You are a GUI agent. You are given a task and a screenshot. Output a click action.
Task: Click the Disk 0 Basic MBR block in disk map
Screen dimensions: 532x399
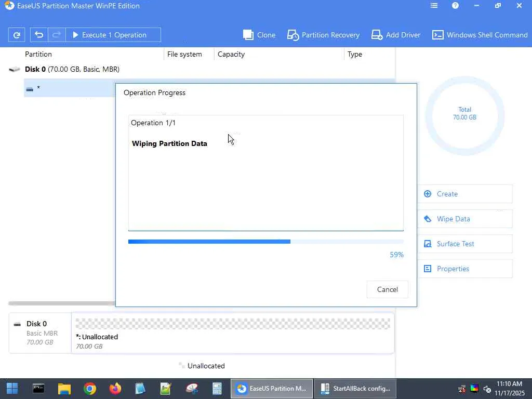40,333
